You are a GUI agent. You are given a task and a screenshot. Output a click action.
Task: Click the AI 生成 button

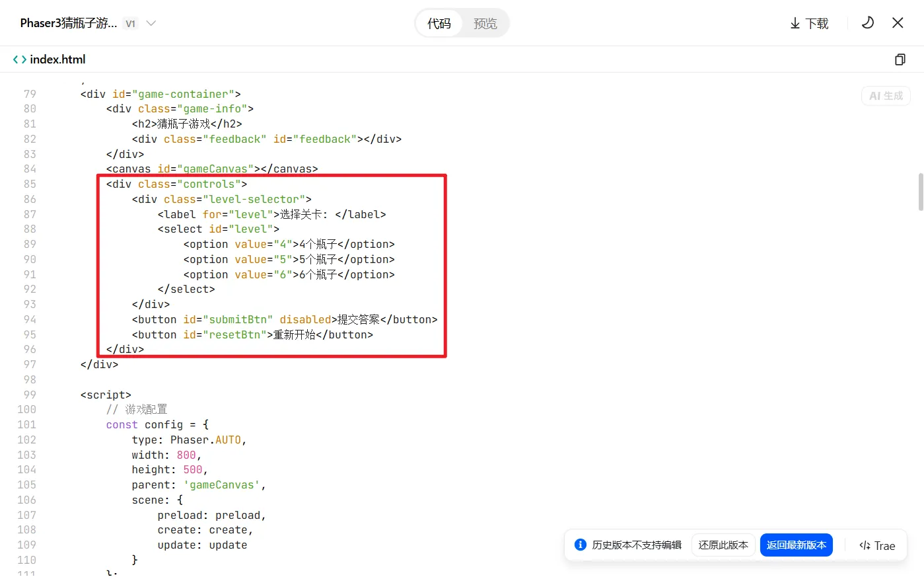[886, 96]
